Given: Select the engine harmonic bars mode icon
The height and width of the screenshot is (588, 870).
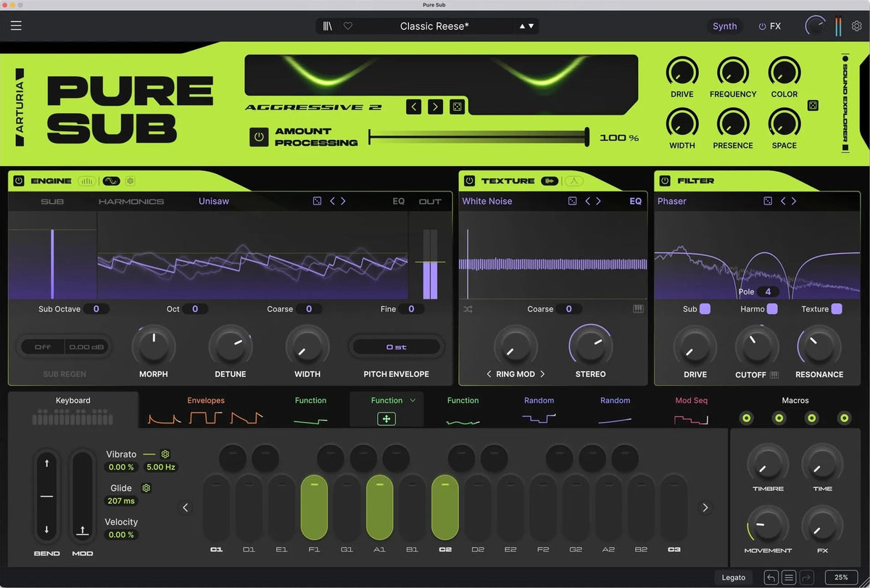Looking at the screenshot, I should click(x=87, y=181).
